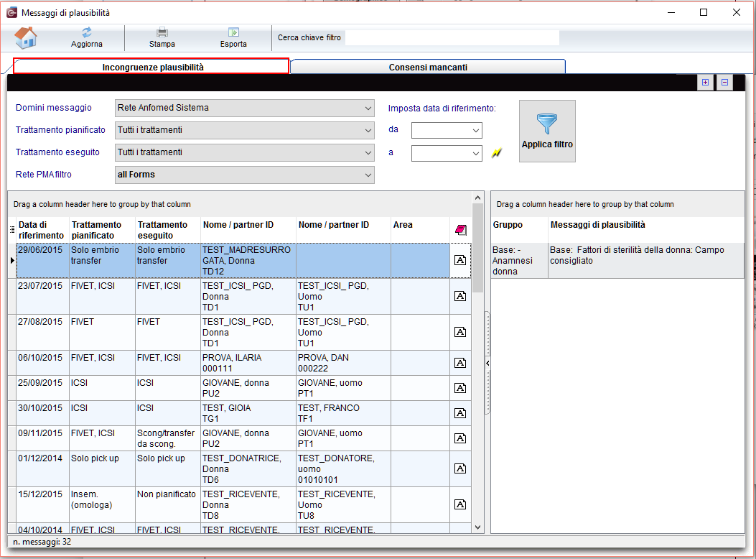
Task: Open document icon in 01/12/2014 row
Action: point(460,468)
